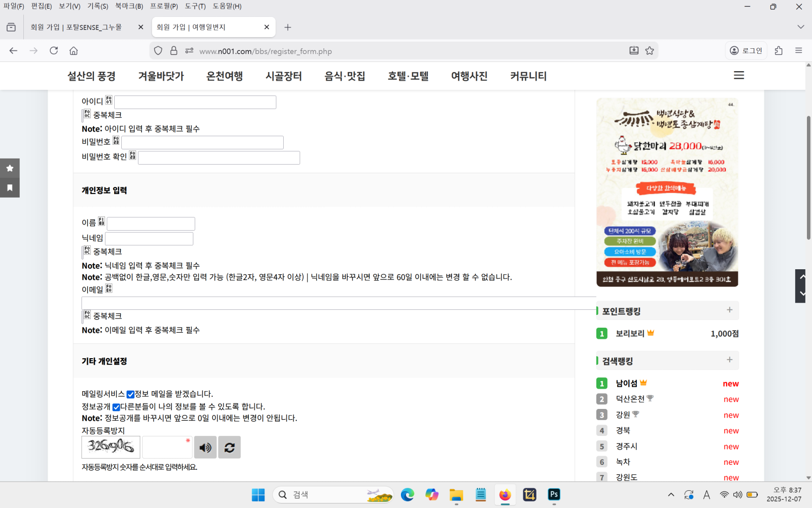Open the 온천여행 menu item
Screen dimensions: 812x508
(224, 76)
